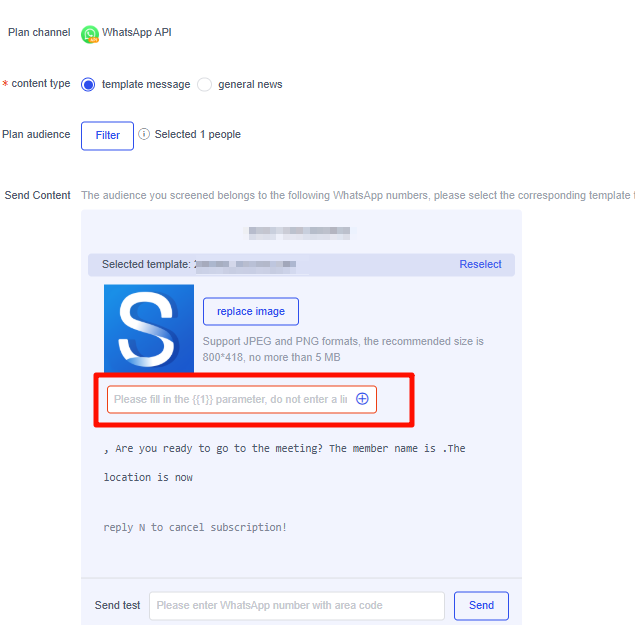Click the plus icon in parameter field
Screen dimensions: 635x625
[362, 399]
